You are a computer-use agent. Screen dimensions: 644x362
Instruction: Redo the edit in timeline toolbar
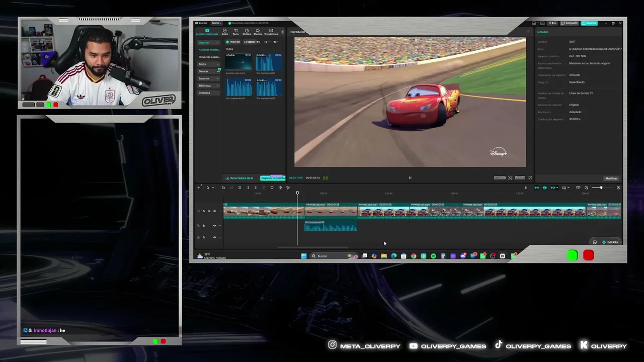pyautogui.click(x=231, y=188)
